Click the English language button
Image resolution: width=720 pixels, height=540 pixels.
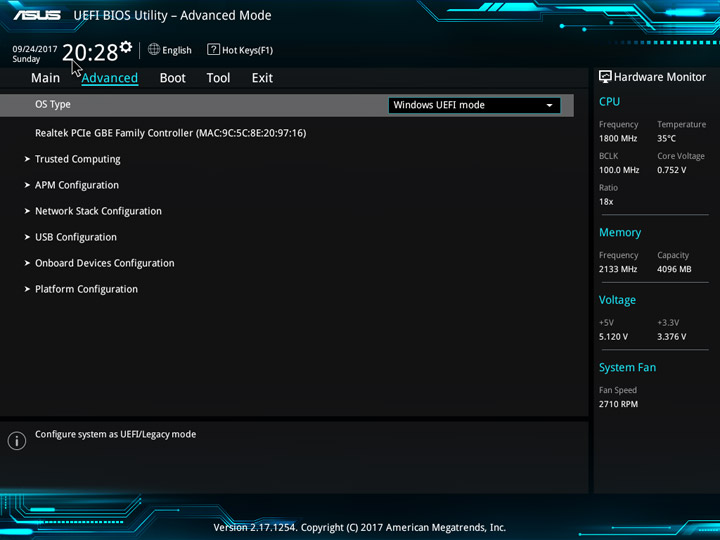tap(177, 50)
